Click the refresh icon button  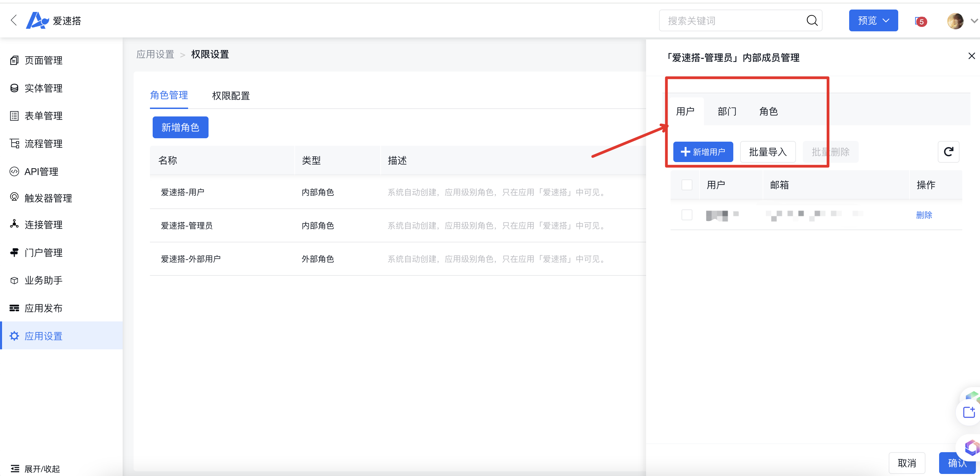coord(948,152)
